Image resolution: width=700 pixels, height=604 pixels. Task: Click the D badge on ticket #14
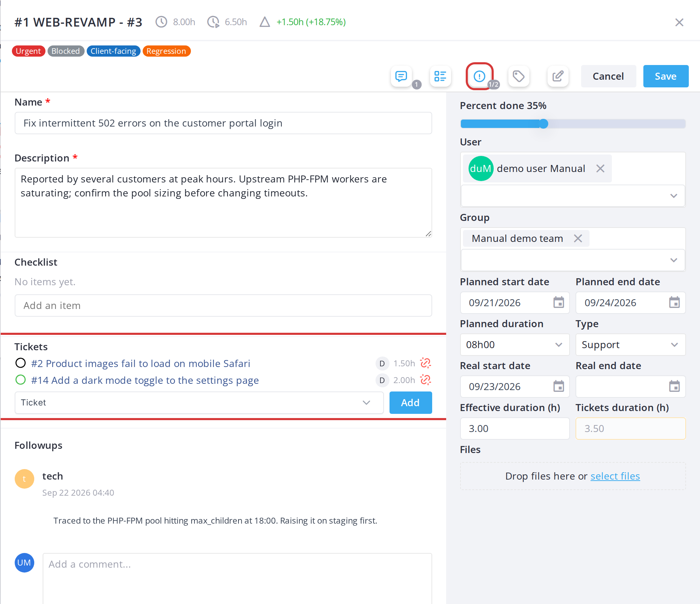coord(382,380)
